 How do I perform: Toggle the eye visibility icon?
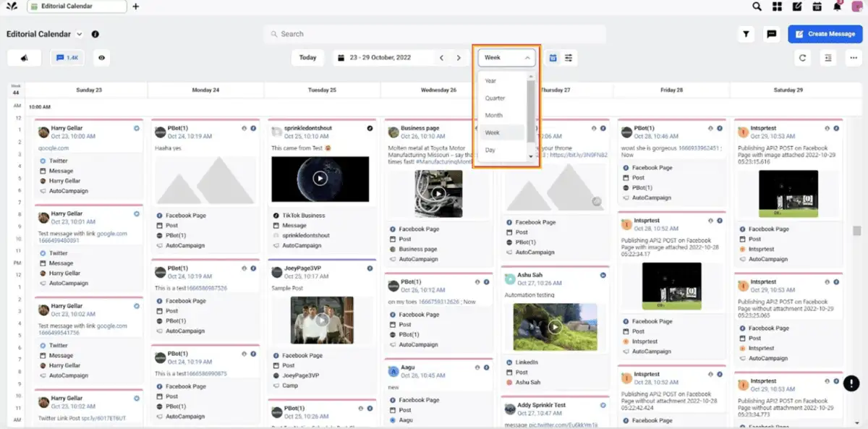pyautogui.click(x=101, y=57)
